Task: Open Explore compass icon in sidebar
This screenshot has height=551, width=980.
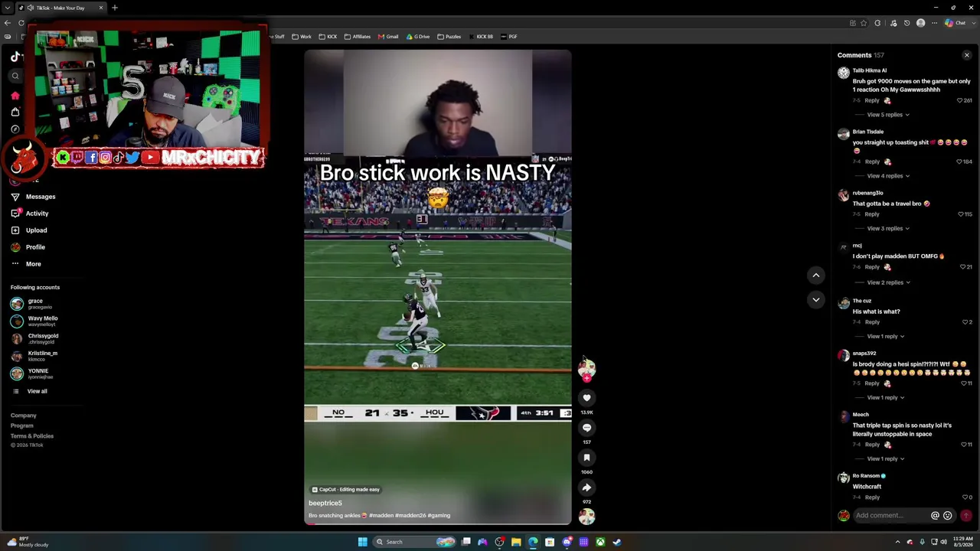Action: 15,129
